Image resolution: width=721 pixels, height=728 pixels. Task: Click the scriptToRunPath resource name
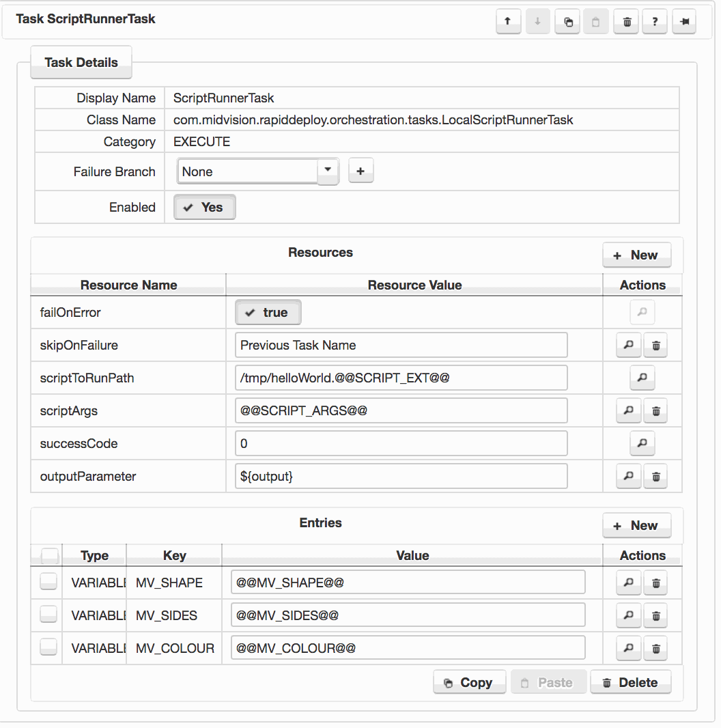point(87,378)
